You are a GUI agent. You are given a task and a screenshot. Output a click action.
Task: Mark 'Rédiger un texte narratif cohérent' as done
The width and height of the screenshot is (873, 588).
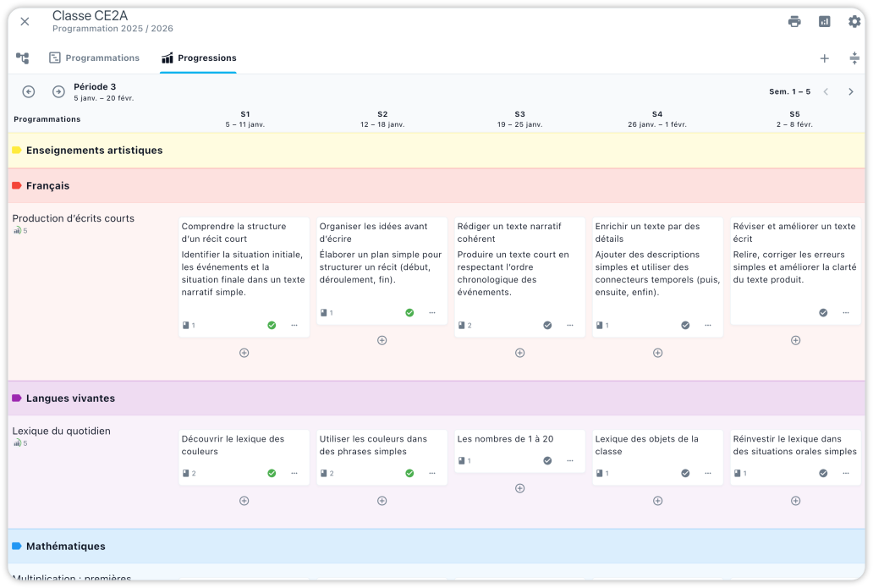547,325
